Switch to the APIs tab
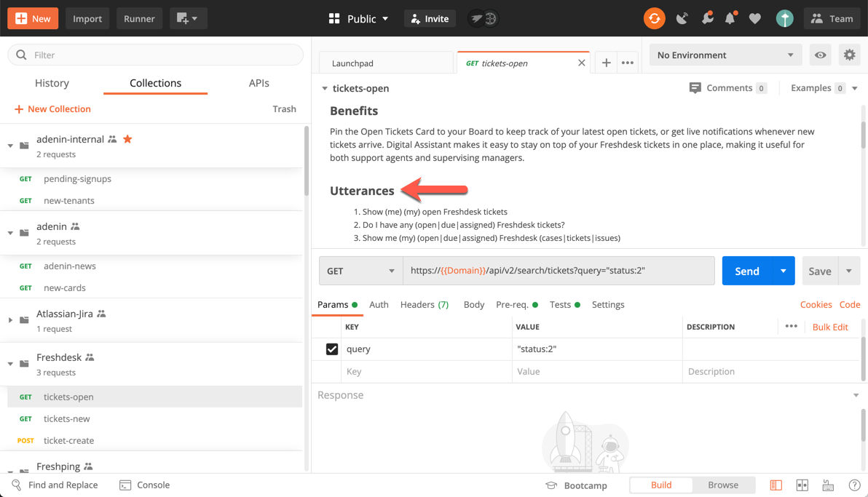The width and height of the screenshot is (868, 497). tap(259, 83)
